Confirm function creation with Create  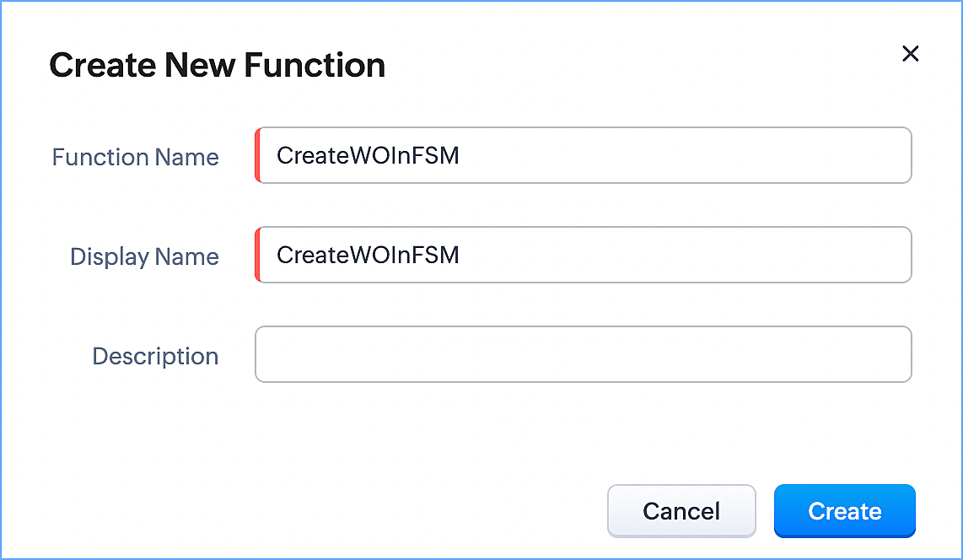point(844,511)
